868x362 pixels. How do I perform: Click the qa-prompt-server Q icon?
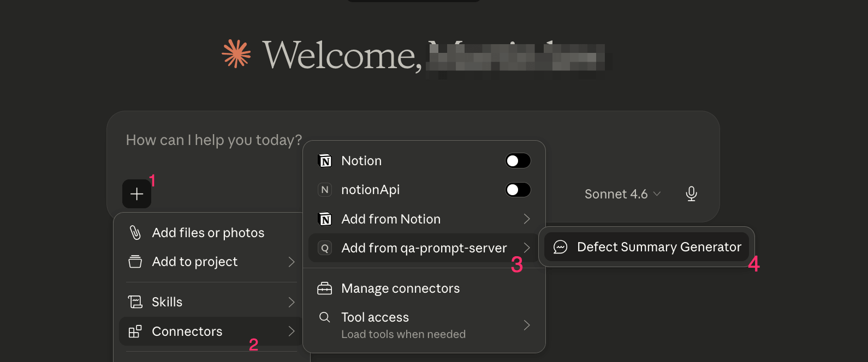325,248
